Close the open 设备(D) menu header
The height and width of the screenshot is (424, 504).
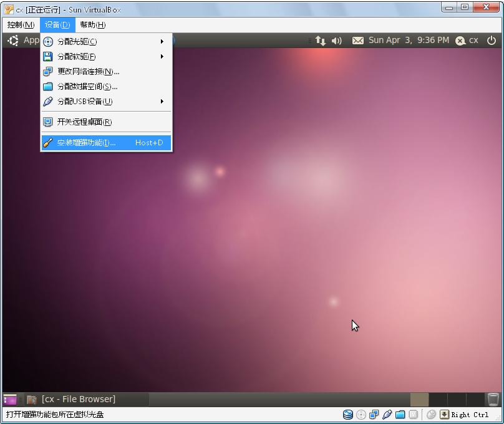(57, 25)
